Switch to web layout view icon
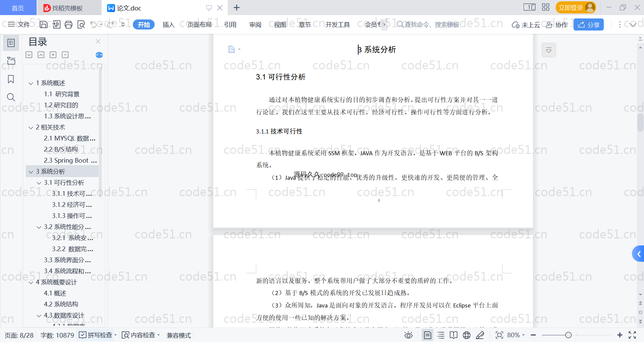644x342 pixels. (x=467, y=335)
